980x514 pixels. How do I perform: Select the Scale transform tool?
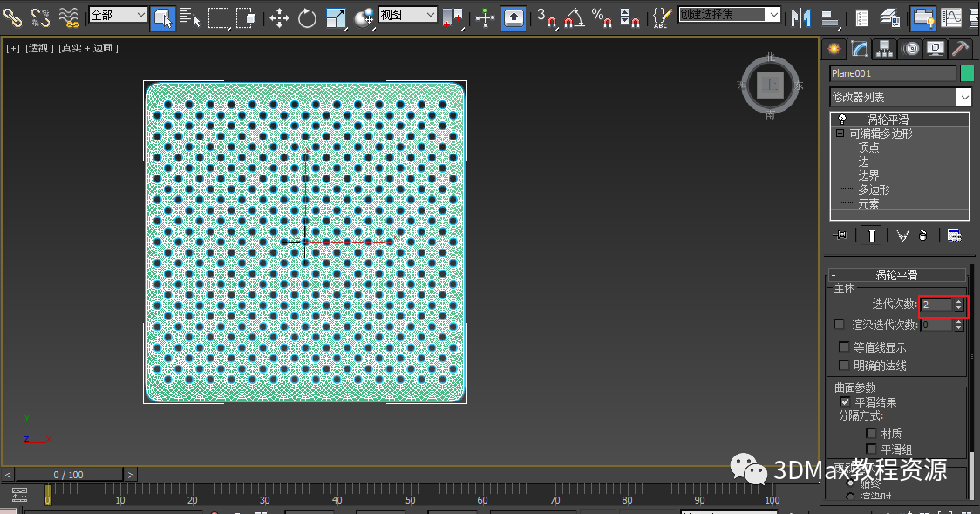tap(336, 17)
